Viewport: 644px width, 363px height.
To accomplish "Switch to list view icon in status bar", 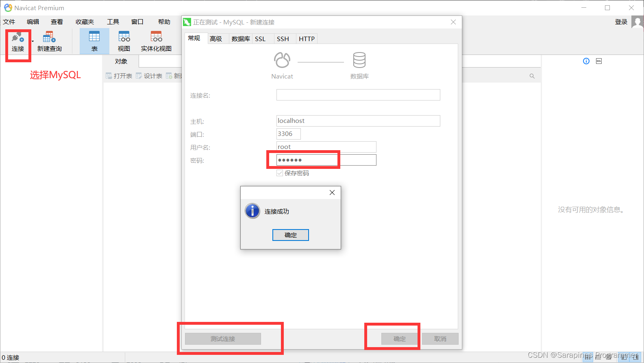I will pyautogui.click(x=598, y=357).
